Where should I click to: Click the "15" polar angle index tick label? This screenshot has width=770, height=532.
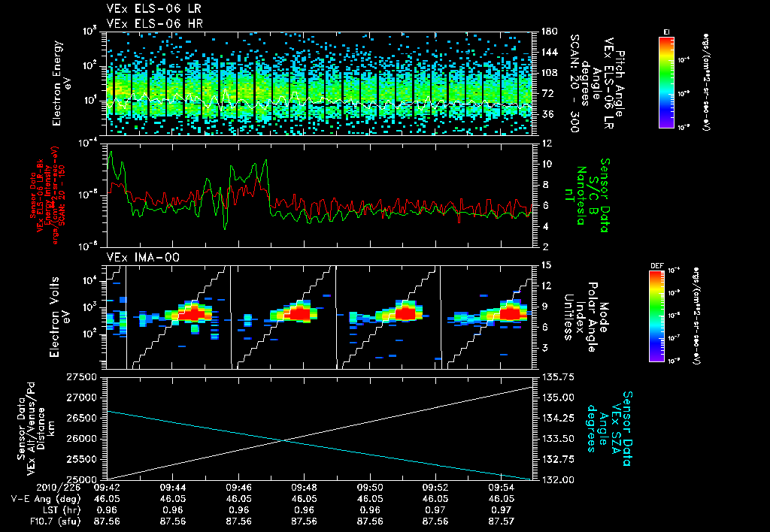[546, 265]
